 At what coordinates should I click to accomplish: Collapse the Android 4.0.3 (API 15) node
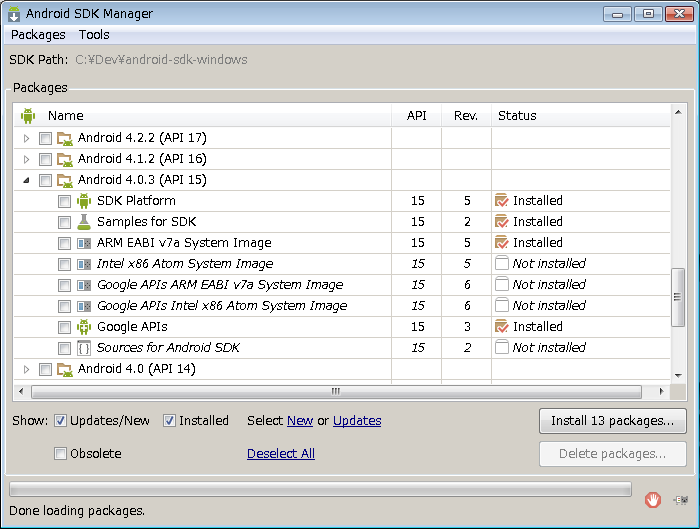[x=27, y=180]
